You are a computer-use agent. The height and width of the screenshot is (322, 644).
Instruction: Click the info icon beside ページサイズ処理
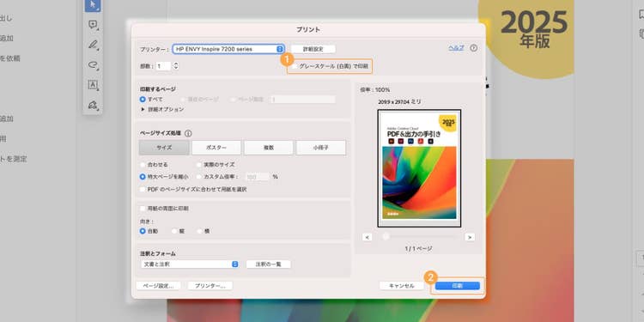(x=188, y=133)
